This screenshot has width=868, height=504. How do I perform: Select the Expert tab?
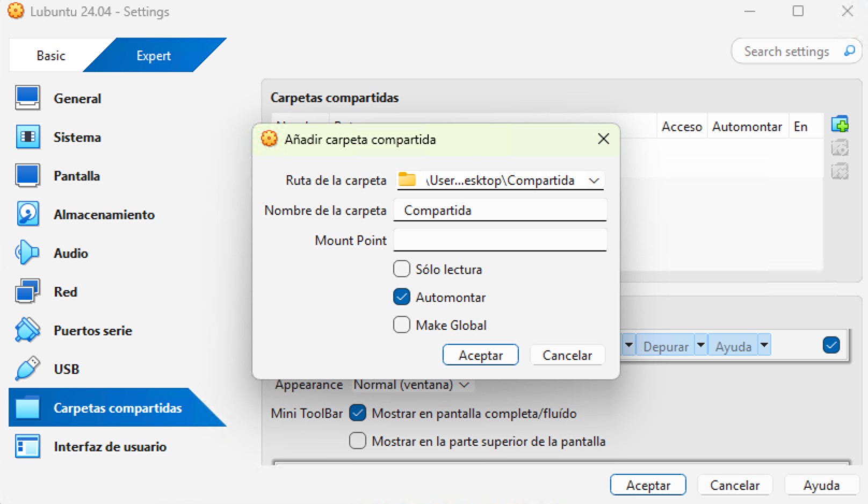click(x=154, y=55)
